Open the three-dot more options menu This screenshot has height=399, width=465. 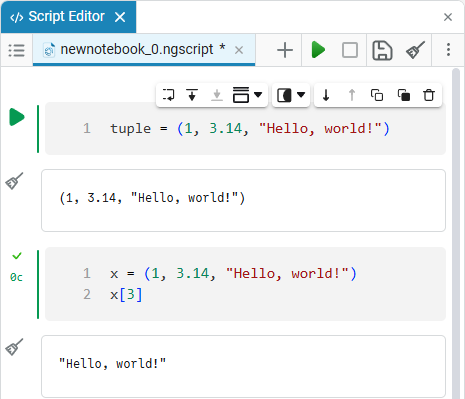[x=448, y=50]
